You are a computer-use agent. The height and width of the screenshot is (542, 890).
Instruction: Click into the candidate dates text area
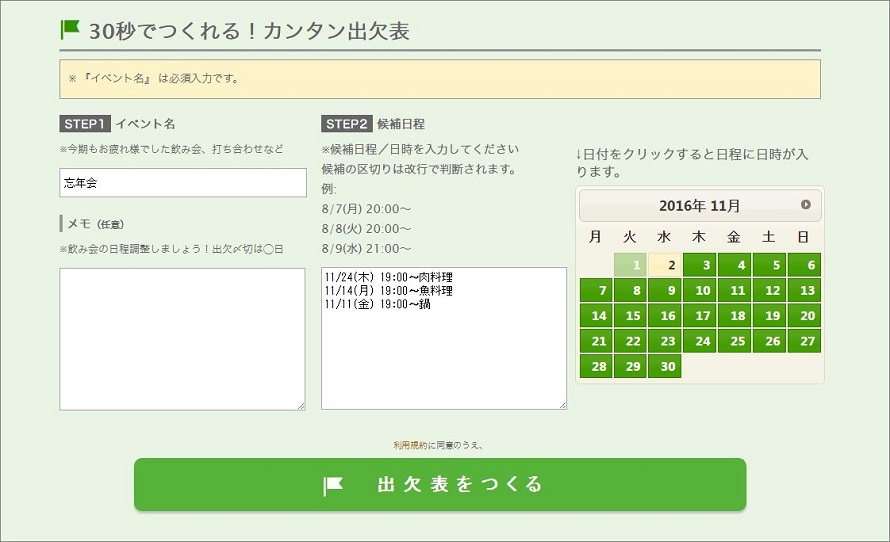coord(444,338)
